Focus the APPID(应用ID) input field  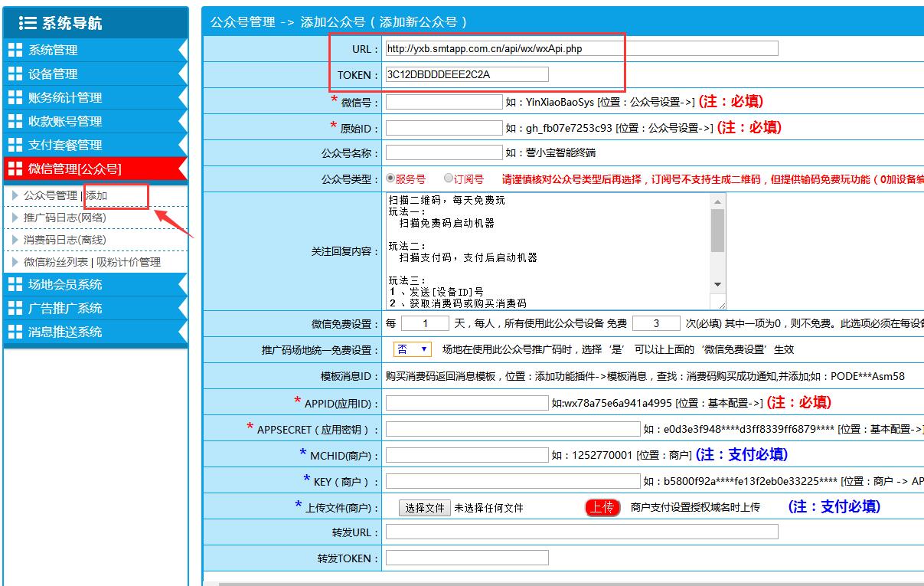467,402
